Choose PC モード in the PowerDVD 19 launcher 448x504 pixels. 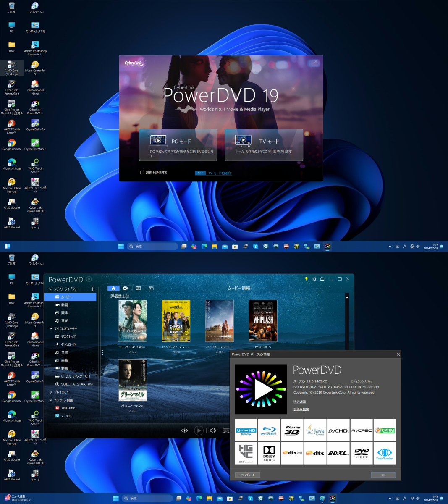click(178, 145)
